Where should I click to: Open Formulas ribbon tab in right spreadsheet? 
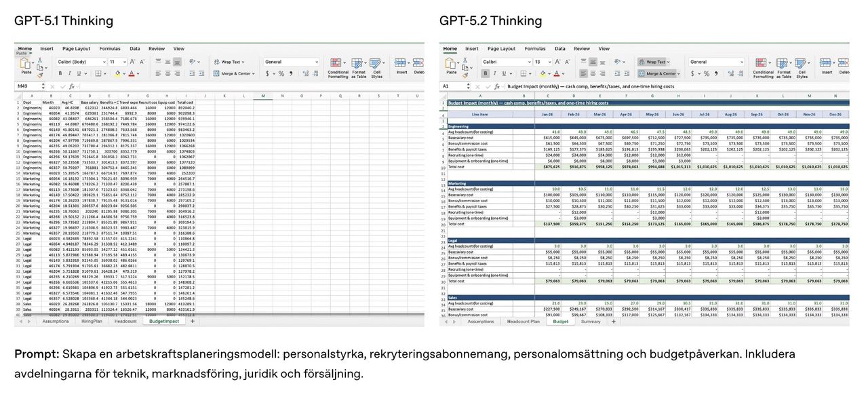[535, 49]
